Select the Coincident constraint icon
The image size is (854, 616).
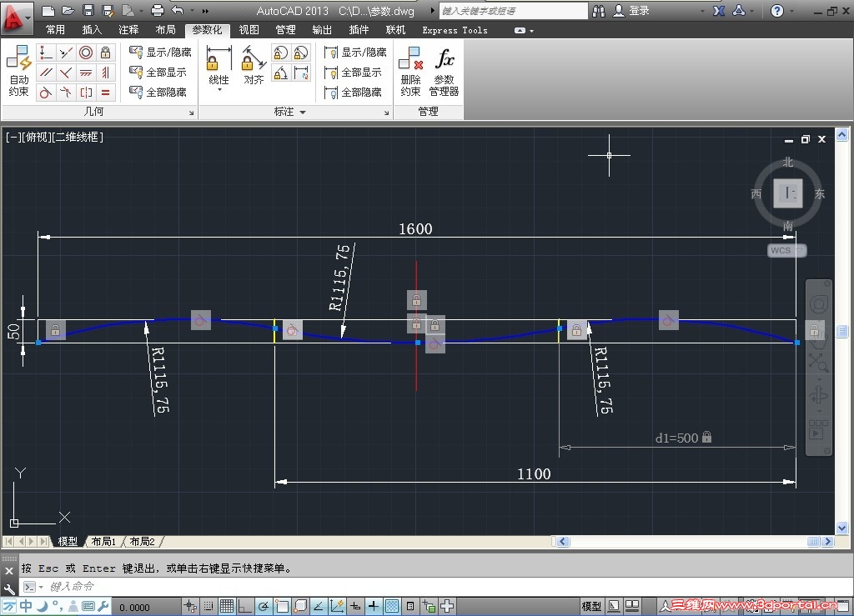pyautogui.click(x=46, y=53)
